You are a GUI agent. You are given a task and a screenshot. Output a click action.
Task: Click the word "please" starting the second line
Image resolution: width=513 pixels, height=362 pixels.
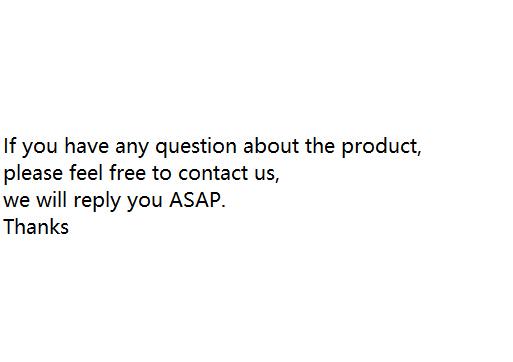click(x=33, y=174)
